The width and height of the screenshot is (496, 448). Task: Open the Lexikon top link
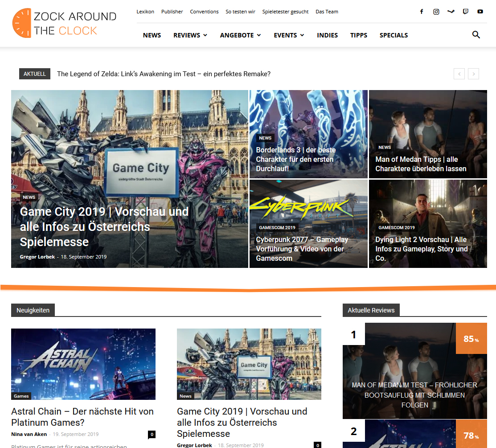(x=145, y=12)
